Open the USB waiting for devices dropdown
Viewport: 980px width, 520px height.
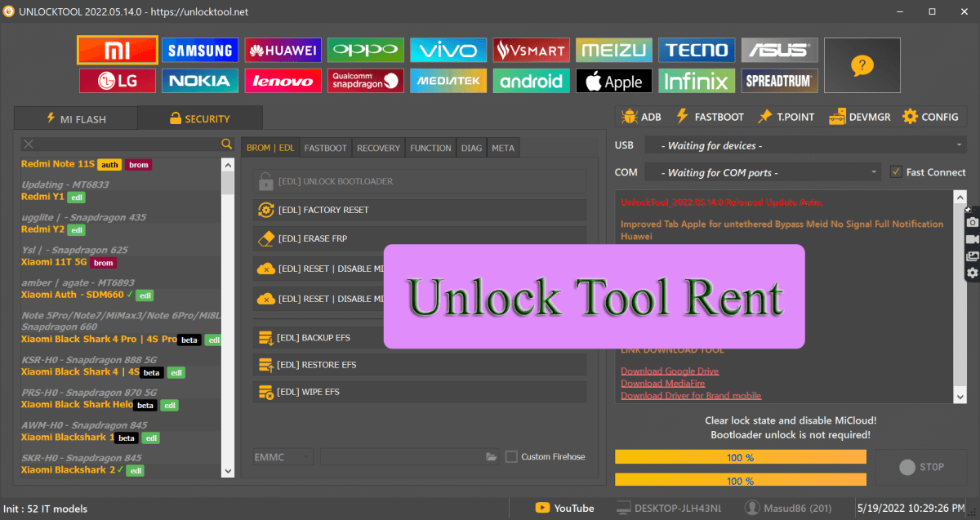point(804,144)
